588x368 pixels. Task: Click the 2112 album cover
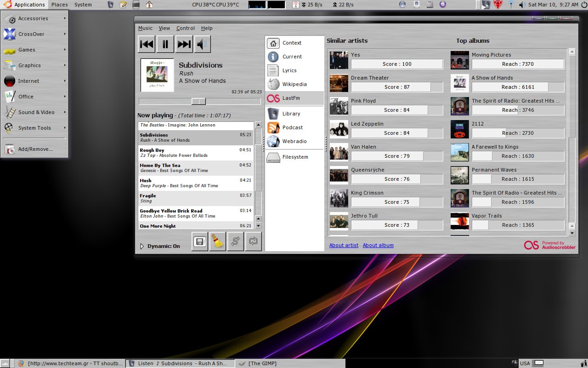[x=460, y=129]
